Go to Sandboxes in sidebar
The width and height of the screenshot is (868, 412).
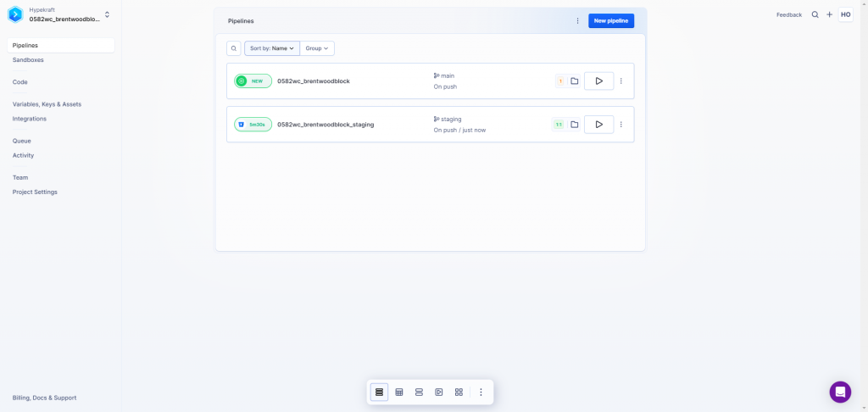pyautogui.click(x=28, y=60)
